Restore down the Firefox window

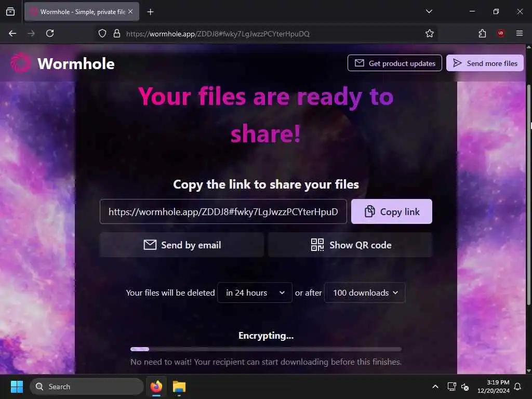tap(496, 11)
